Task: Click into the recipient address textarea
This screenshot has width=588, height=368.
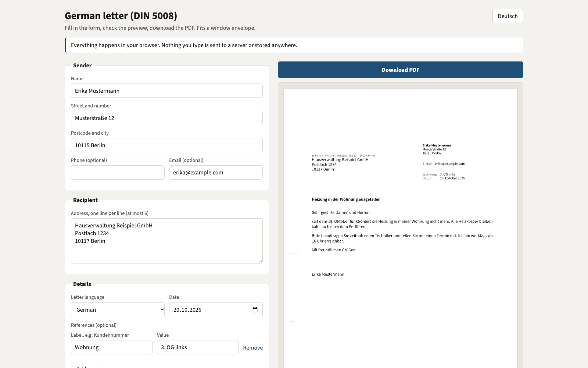Action: coord(167,241)
